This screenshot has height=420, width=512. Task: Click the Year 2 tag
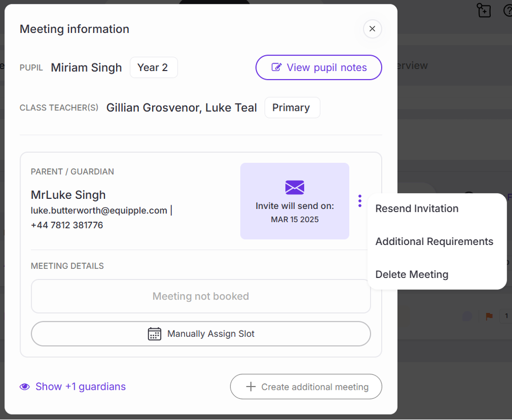(x=153, y=67)
